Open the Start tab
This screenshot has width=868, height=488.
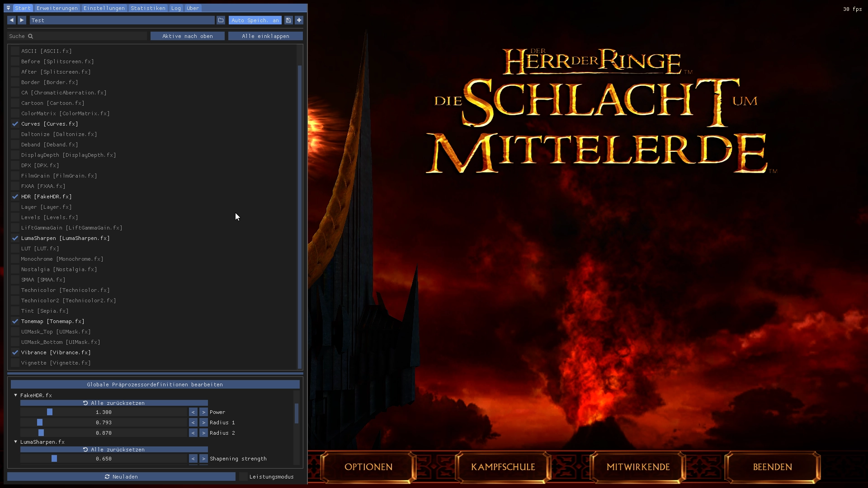(23, 8)
